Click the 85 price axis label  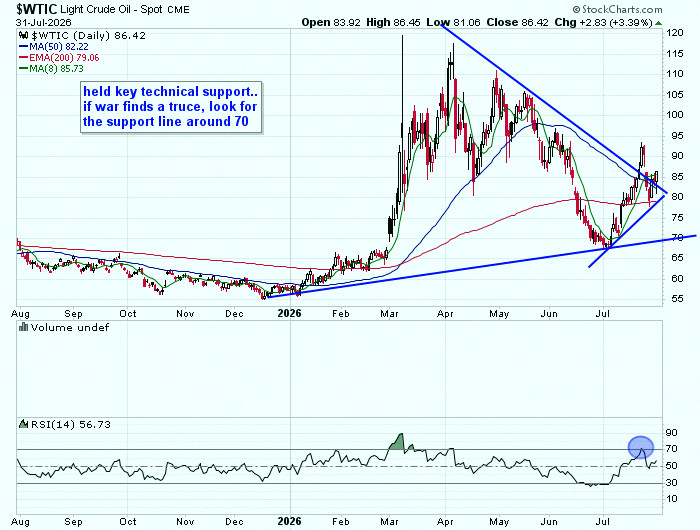675,177
